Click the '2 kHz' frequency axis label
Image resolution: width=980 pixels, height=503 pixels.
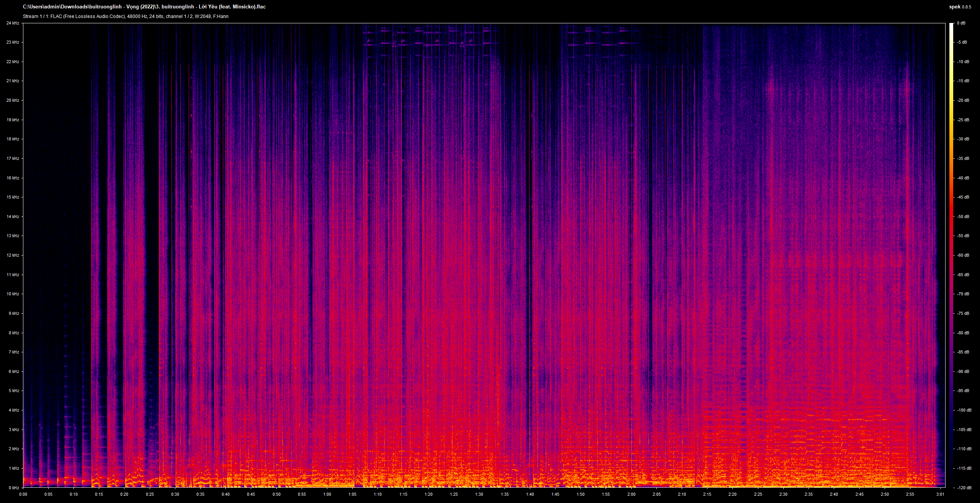click(14, 449)
